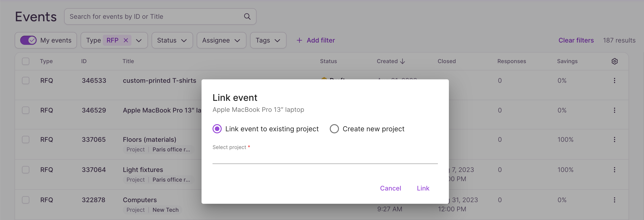Open three-dot menu for Computers row

click(614, 200)
